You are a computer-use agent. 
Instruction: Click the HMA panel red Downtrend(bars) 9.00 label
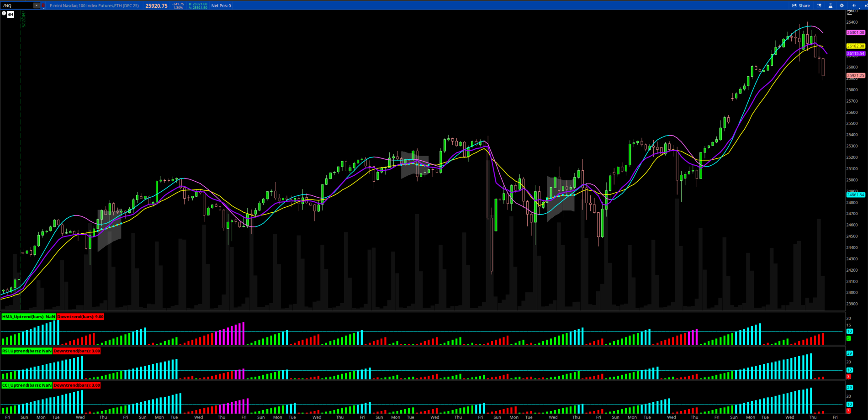[x=80, y=317]
